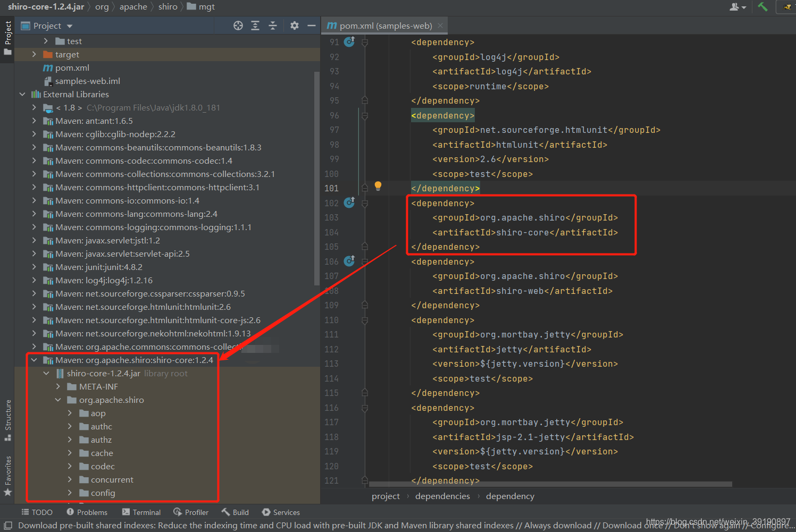Expand Maven: ant:ant:1.6.5 library

34,121
